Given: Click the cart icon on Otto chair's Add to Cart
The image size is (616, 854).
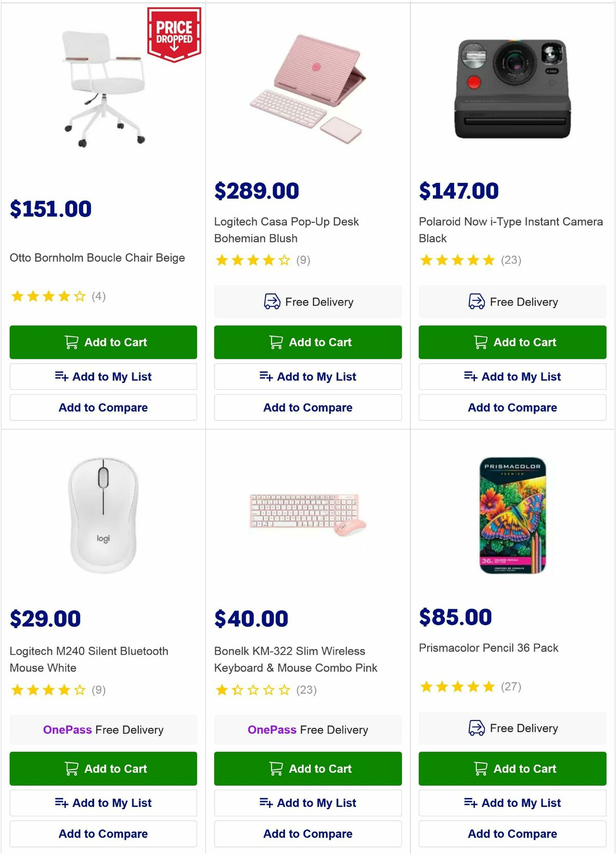Looking at the screenshot, I should click(x=72, y=342).
